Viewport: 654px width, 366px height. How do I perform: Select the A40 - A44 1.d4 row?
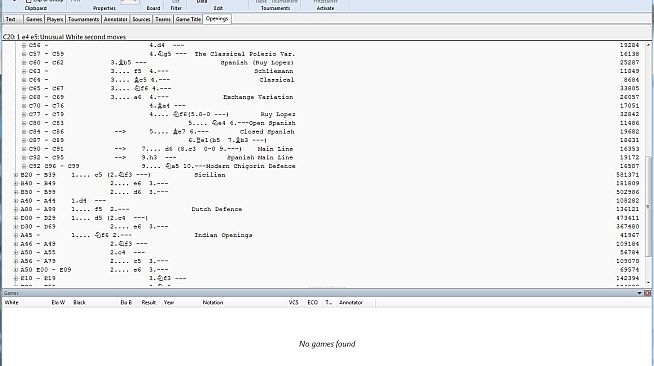click(x=330, y=201)
